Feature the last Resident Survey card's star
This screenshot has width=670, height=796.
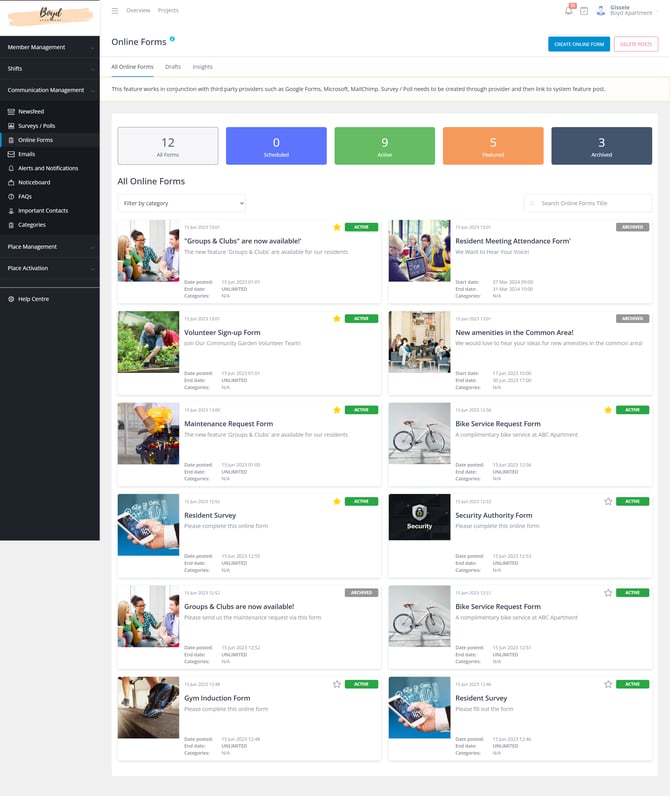tap(608, 684)
